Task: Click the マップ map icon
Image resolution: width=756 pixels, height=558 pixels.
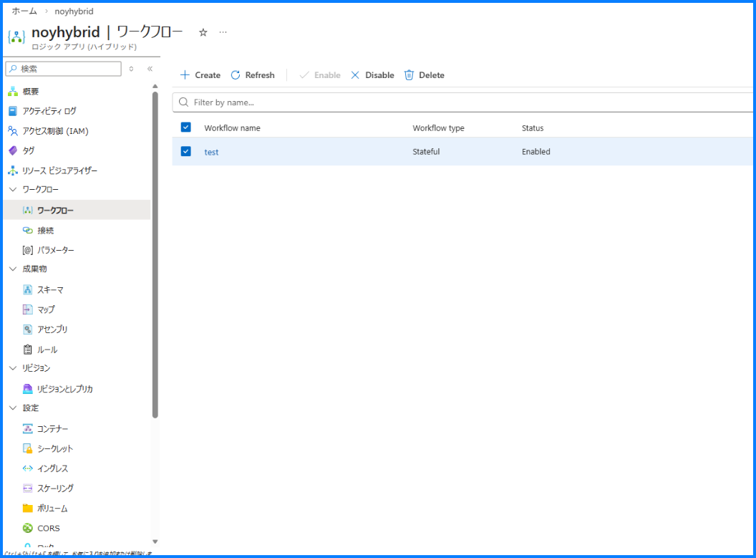Action: tap(28, 309)
